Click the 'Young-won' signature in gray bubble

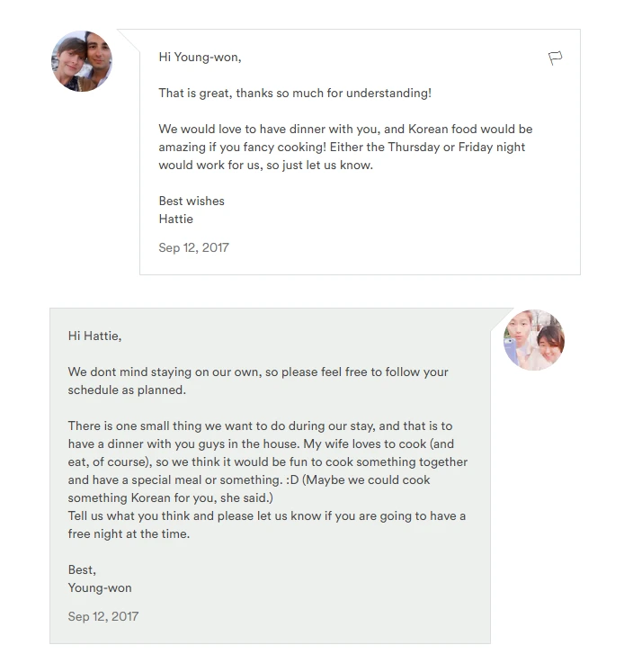coord(100,587)
